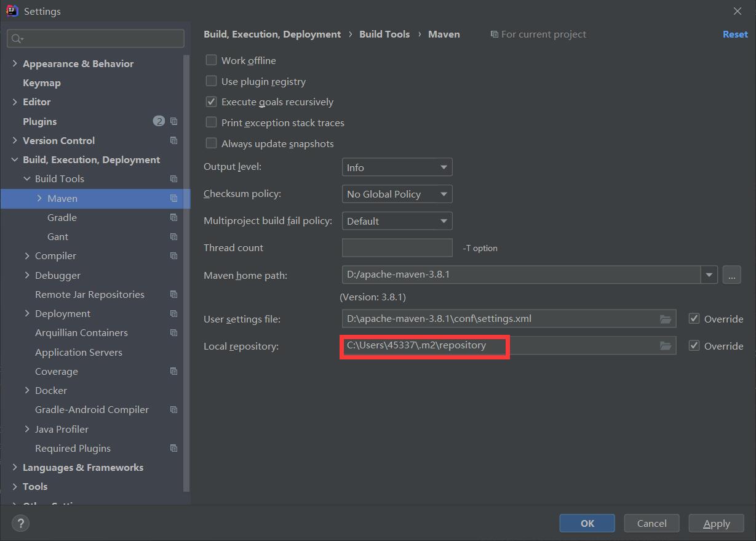Click project-level icon beside Gradle-Android Compiler
Image resolution: width=756 pixels, height=541 pixels.
coord(173,409)
